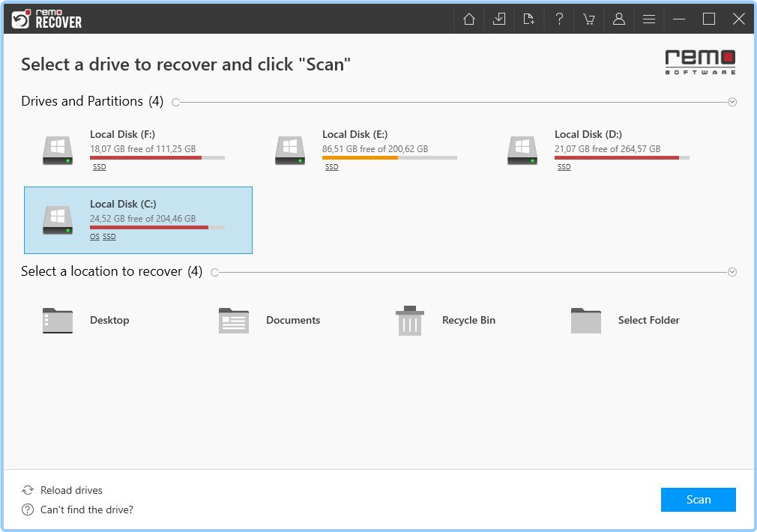Click the Select Folder label
The height and width of the screenshot is (532, 757).
click(x=649, y=320)
